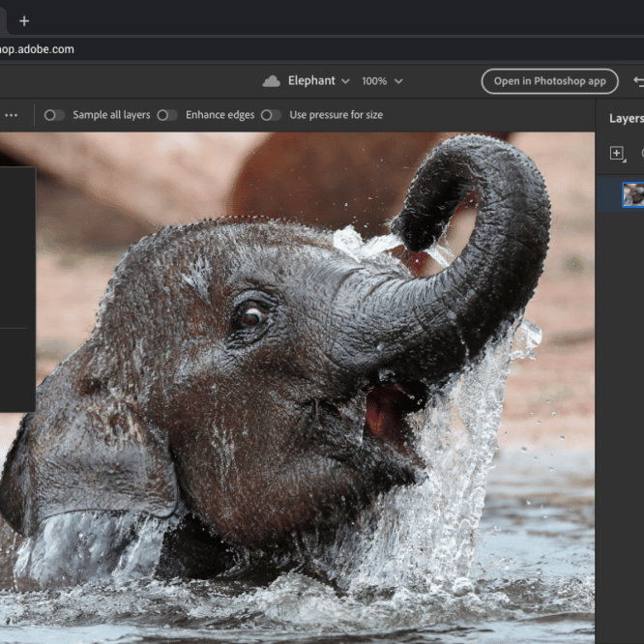Click the Layers panel title
The width and height of the screenshot is (644, 644).
coord(626,119)
